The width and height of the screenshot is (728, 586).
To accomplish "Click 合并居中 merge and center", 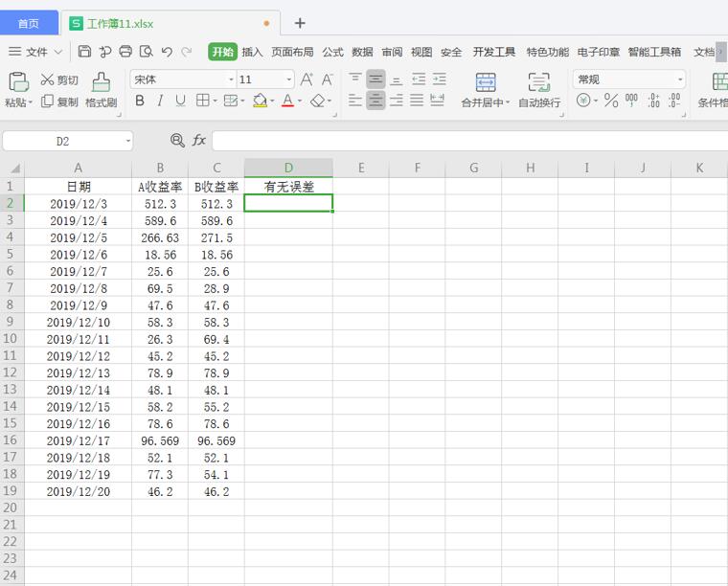I will click(x=486, y=90).
